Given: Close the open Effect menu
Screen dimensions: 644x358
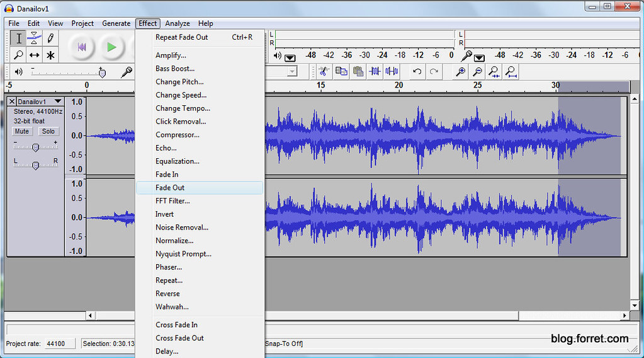Looking at the screenshot, I should coord(147,23).
